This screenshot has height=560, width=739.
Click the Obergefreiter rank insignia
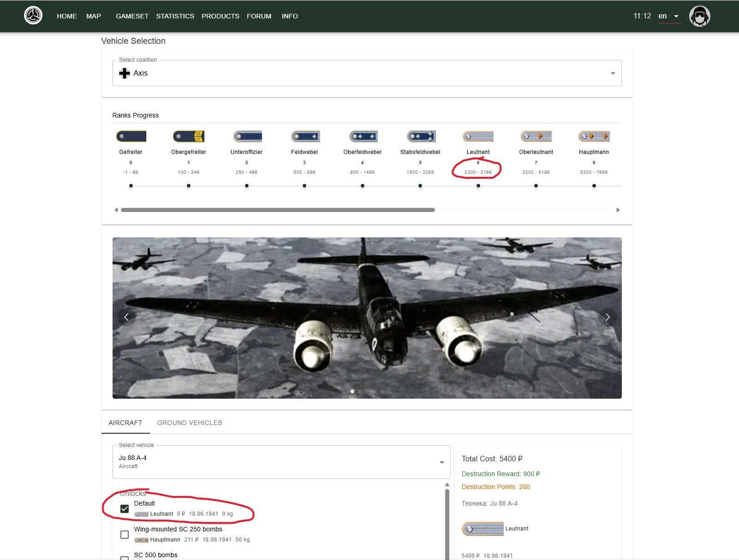189,136
